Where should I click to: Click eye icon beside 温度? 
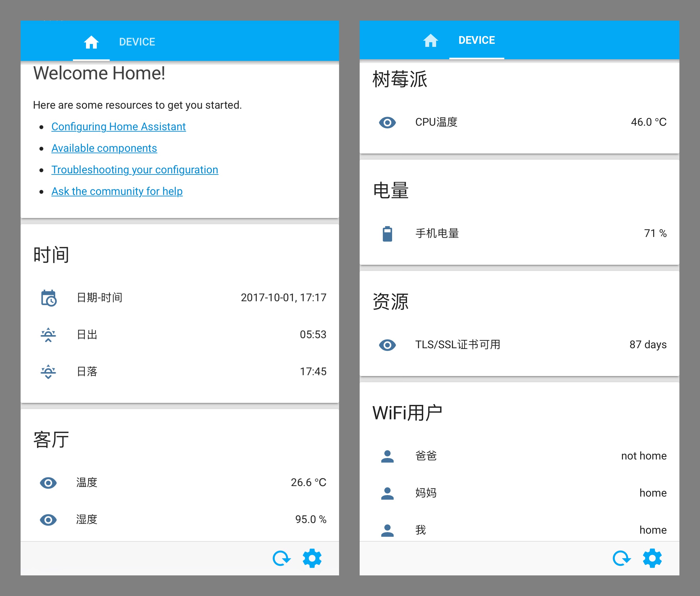48,483
